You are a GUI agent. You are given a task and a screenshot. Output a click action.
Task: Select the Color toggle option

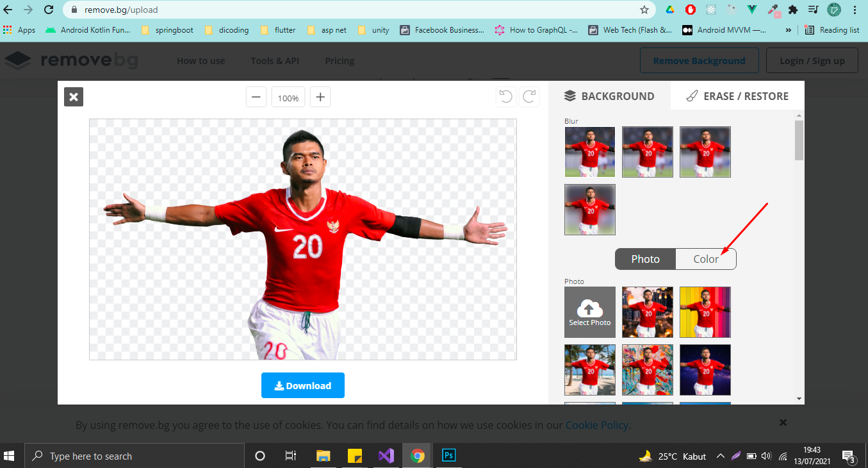[x=706, y=259]
